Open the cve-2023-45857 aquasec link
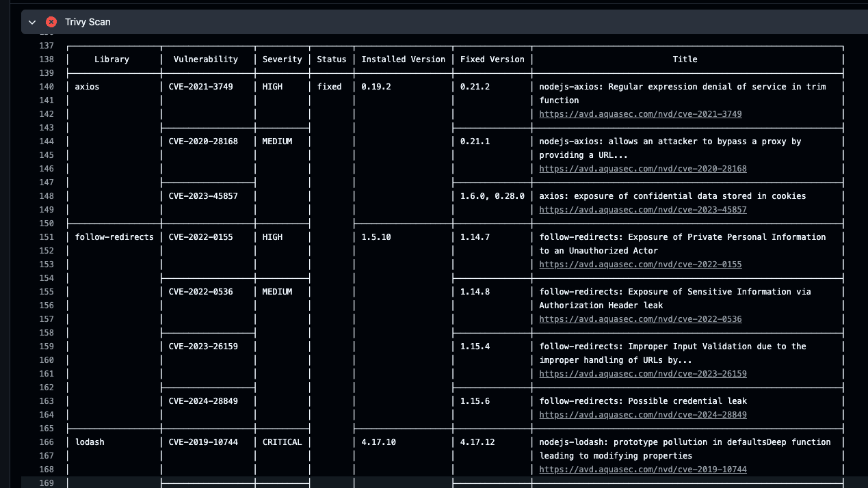 (x=643, y=210)
